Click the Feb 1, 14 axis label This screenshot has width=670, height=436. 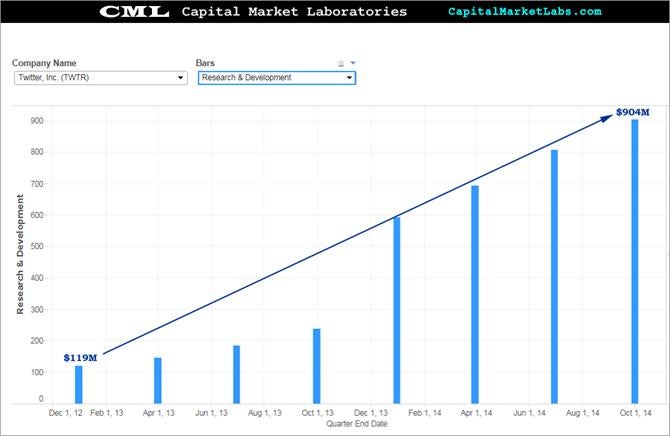pyautogui.click(x=425, y=413)
